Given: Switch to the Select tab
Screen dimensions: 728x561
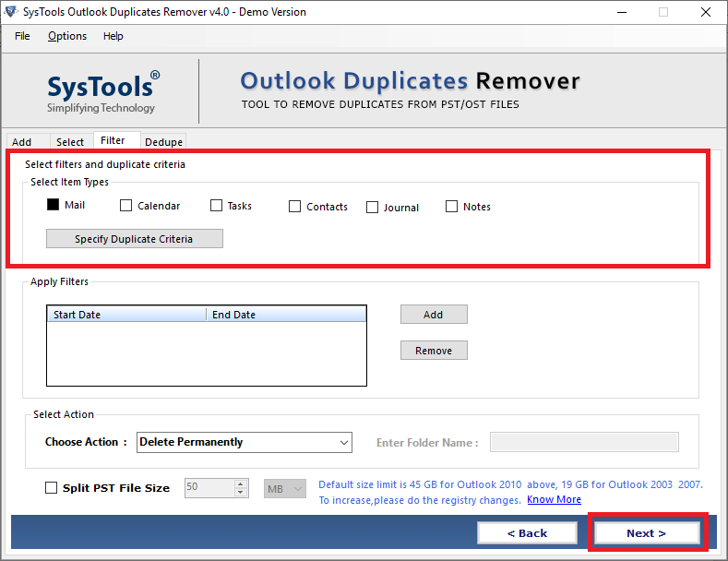Looking at the screenshot, I should [70, 142].
